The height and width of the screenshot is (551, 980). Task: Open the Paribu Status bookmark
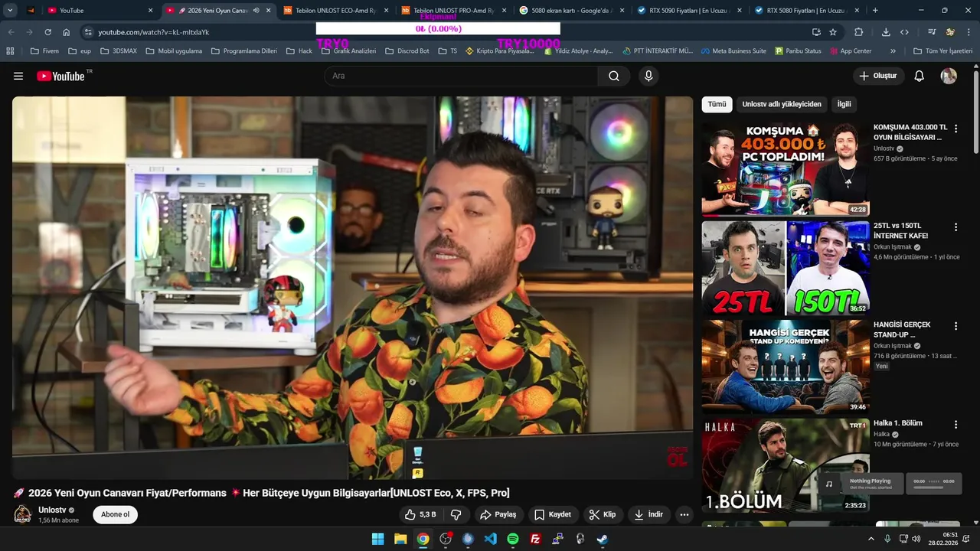(799, 51)
